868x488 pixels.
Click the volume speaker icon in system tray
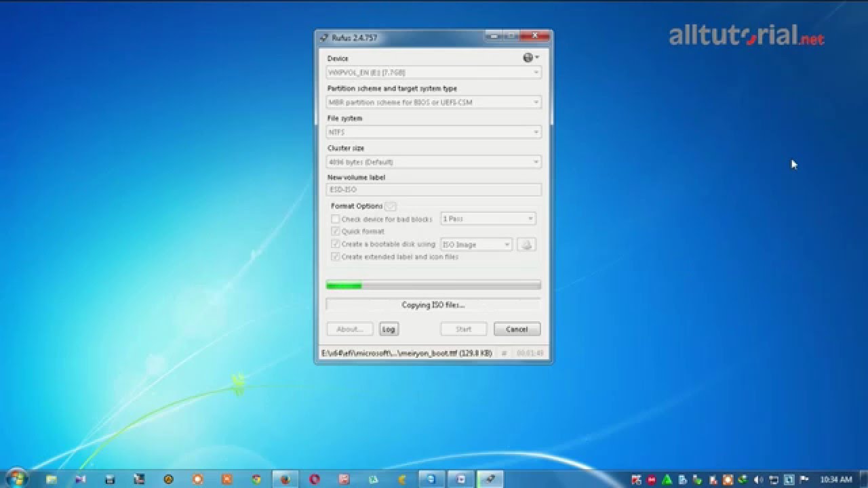pos(758,480)
